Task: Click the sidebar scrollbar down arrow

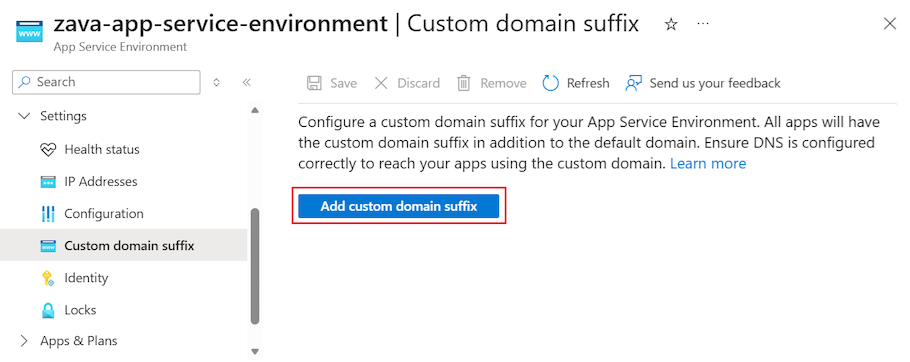Action: coord(255,351)
